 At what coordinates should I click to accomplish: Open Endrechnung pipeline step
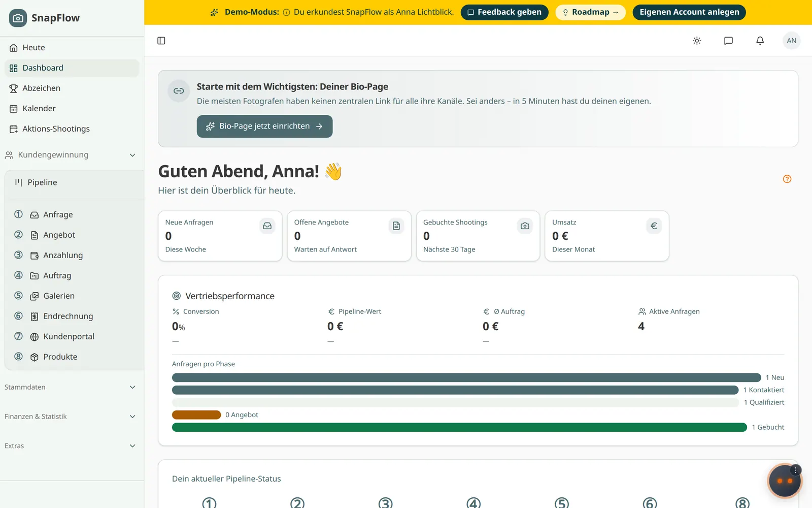[x=75, y=316]
